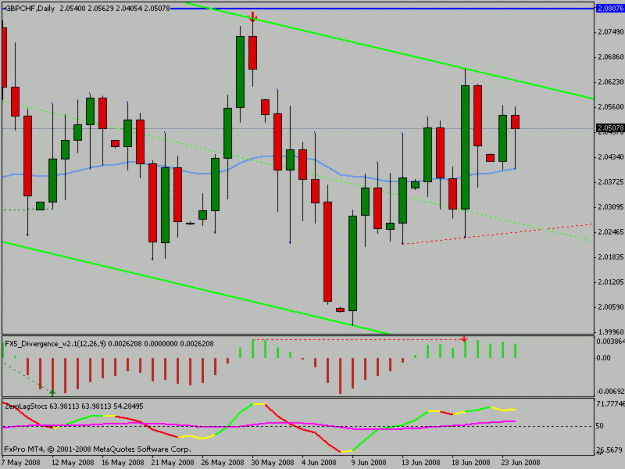Click the 16 May 2008 date label

[x=123, y=462]
